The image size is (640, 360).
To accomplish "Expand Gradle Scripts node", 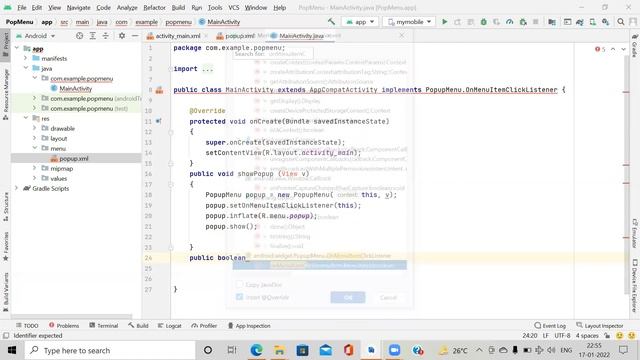I will point(17,188).
